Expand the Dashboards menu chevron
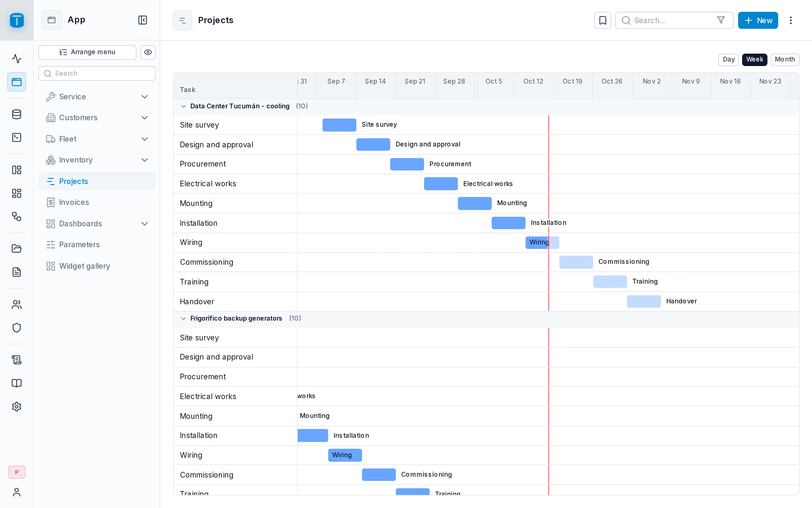812x508 pixels. pos(145,224)
